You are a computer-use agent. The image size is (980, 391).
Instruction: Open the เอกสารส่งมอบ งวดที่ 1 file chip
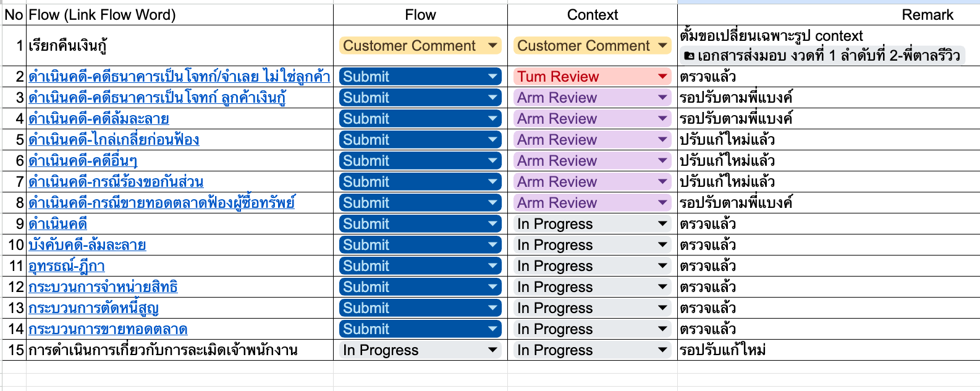point(828,56)
